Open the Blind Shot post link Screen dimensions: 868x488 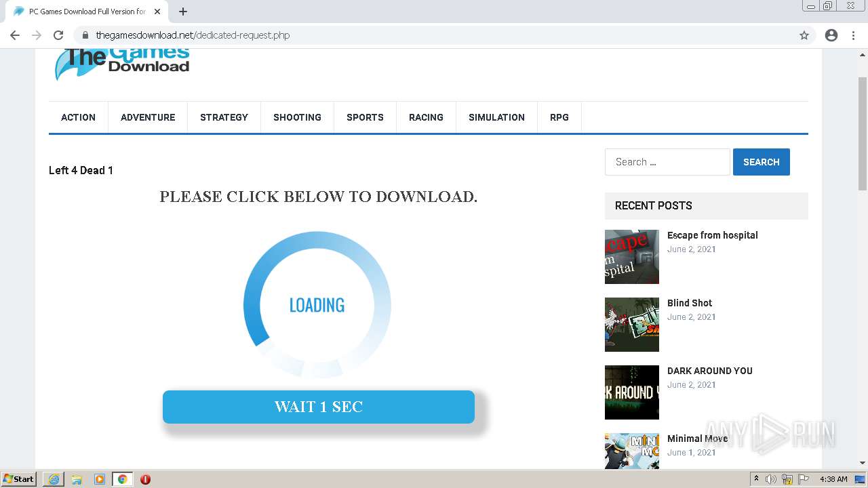click(x=690, y=303)
